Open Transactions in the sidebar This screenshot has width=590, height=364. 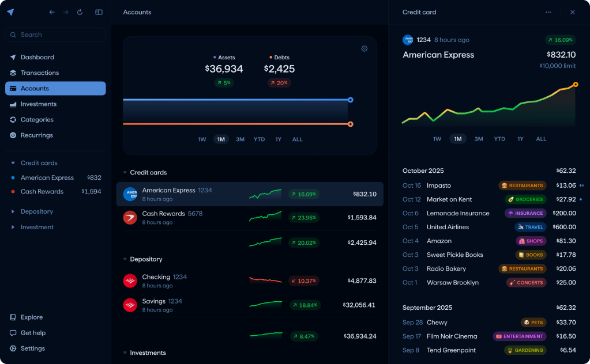point(39,73)
